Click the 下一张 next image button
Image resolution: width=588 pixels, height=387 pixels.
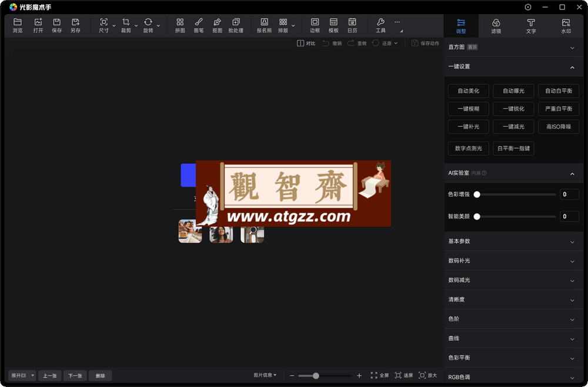(x=75, y=375)
